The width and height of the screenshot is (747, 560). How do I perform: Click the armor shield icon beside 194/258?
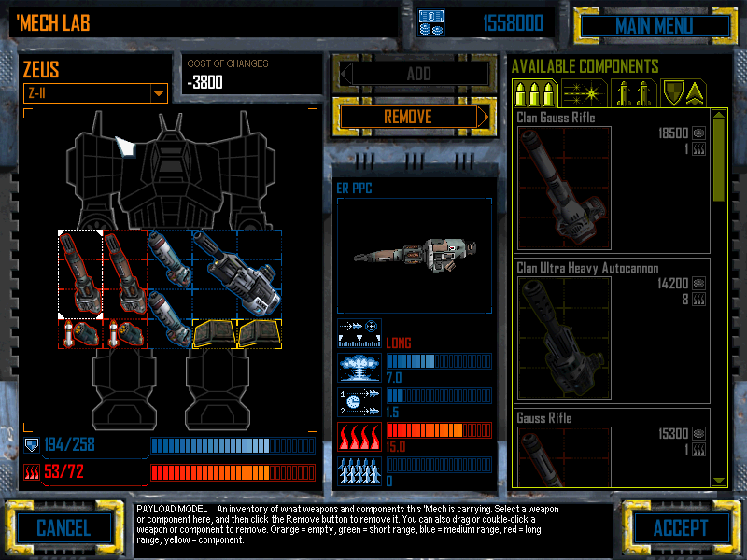pyautogui.click(x=32, y=445)
